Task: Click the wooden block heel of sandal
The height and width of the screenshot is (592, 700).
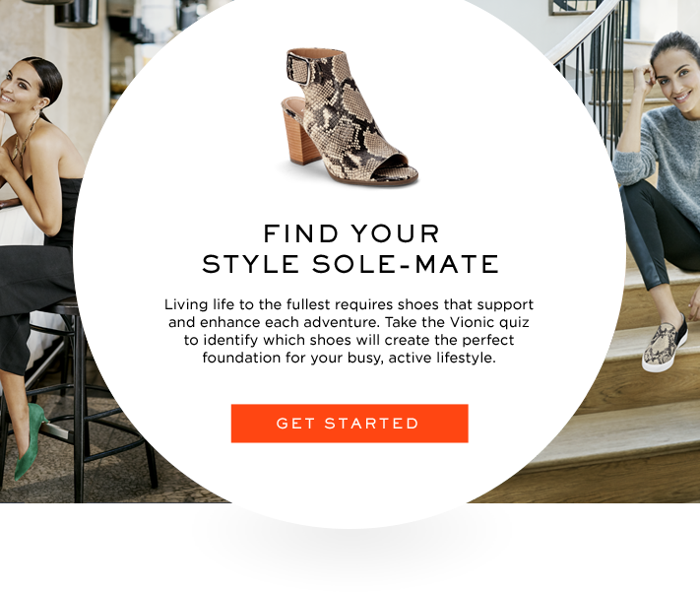Action: [x=299, y=136]
